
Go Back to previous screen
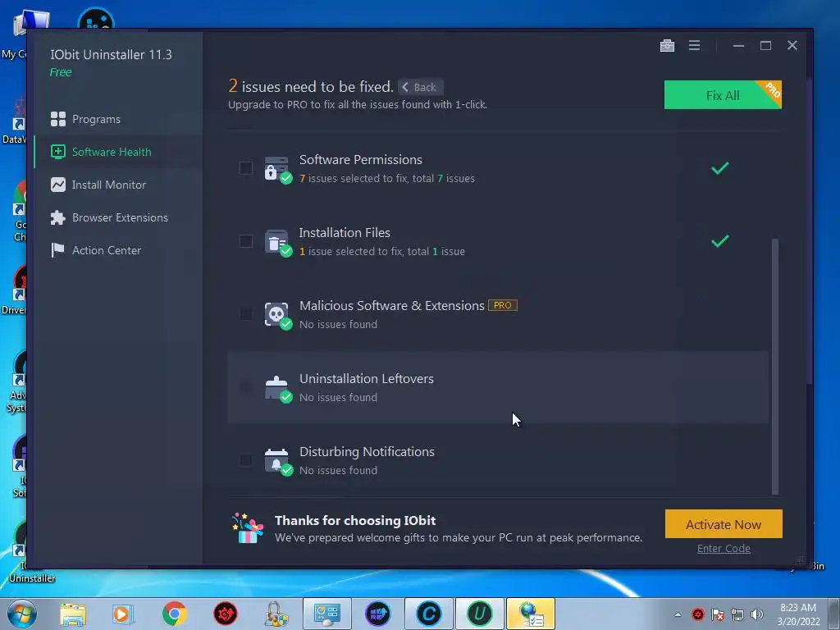[x=420, y=87]
